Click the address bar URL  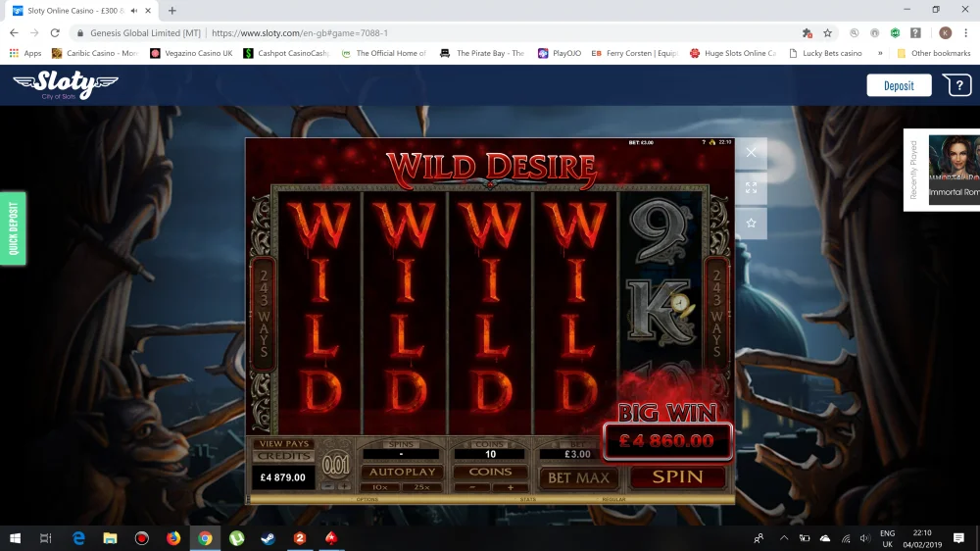pos(299,33)
